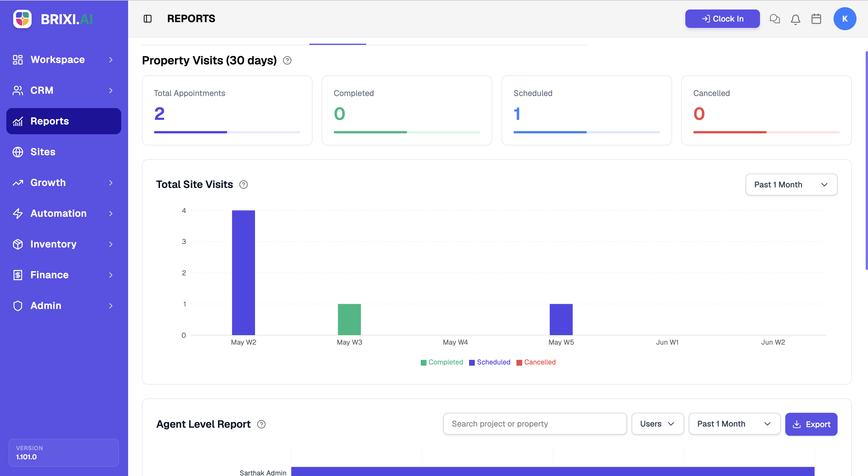868x476 pixels.
Task: Click the page vertical scrollbar
Action: point(866,160)
